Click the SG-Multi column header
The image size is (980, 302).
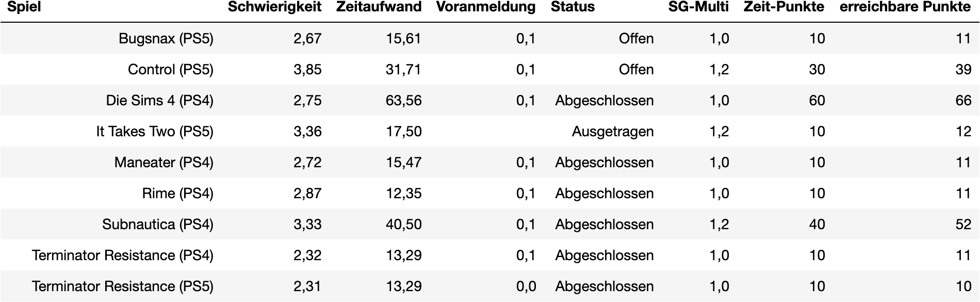pyautogui.click(x=698, y=7)
